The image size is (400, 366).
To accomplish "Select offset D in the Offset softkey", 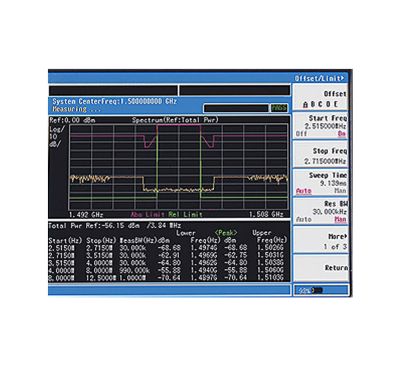I will click(328, 105).
